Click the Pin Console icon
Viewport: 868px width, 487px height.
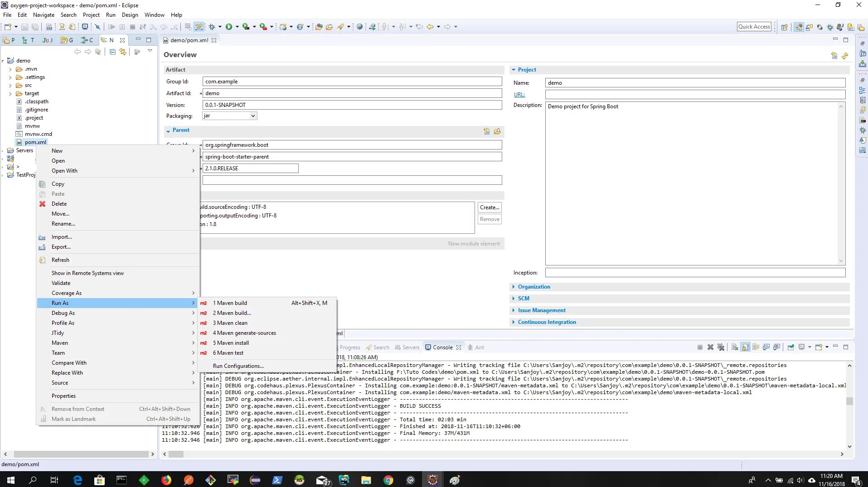click(x=790, y=347)
